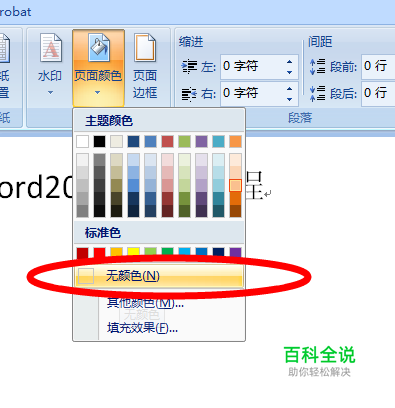Pick the olive green theme color swatch
Image resolution: width=395 pixels, height=408 pixels.
click(x=184, y=141)
